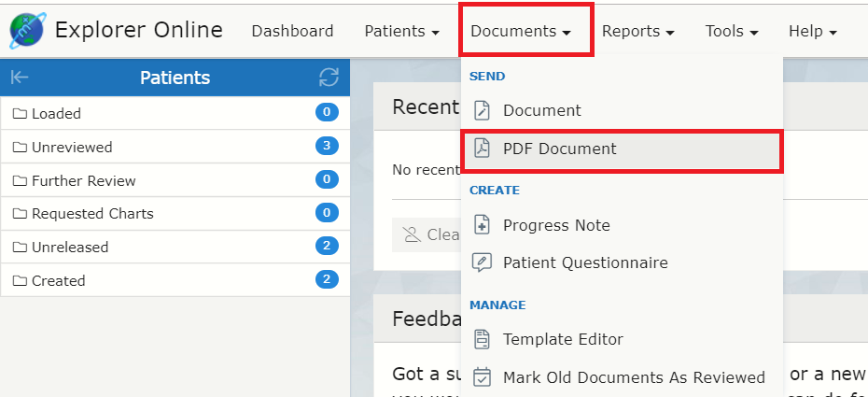The width and height of the screenshot is (868, 397).
Task: Click the Created folder icon
Action: [x=20, y=281]
